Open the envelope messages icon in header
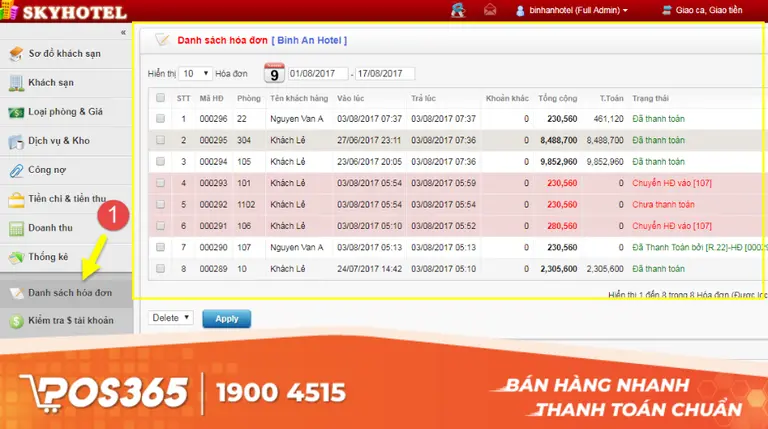 (x=490, y=10)
